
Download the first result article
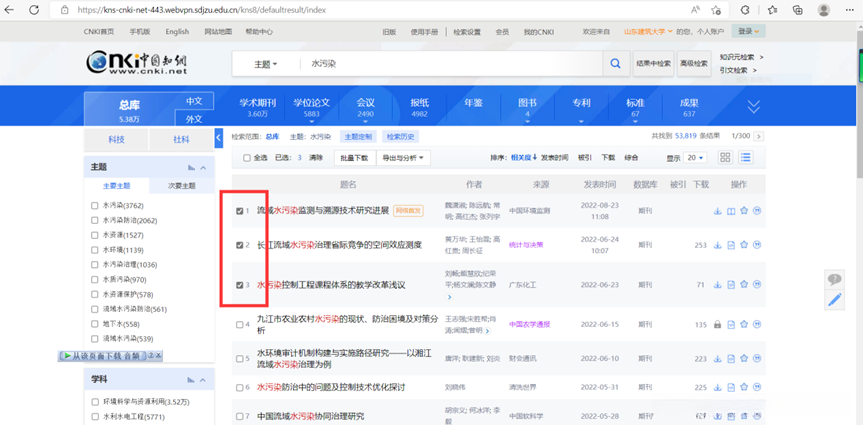click(717, 211)
